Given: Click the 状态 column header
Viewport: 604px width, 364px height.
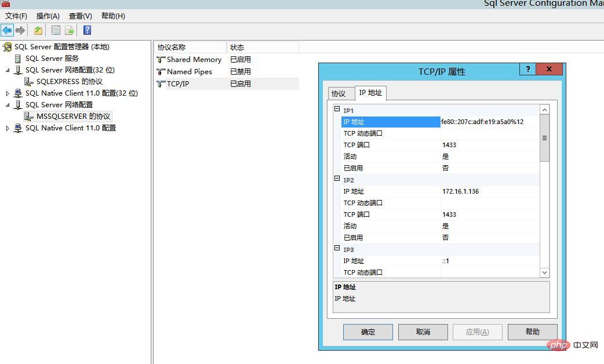Looking at the screenshot, I should [x=263, y=48].
